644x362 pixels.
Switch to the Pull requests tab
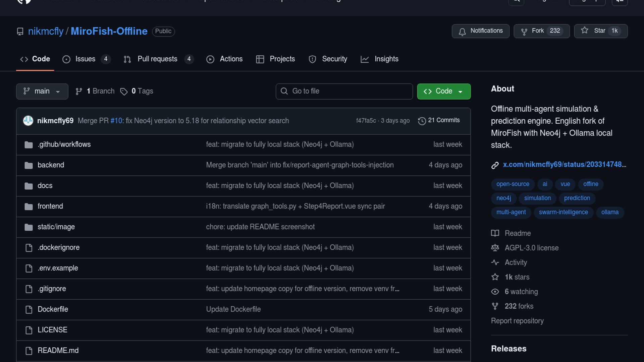[x=157, y=59]
